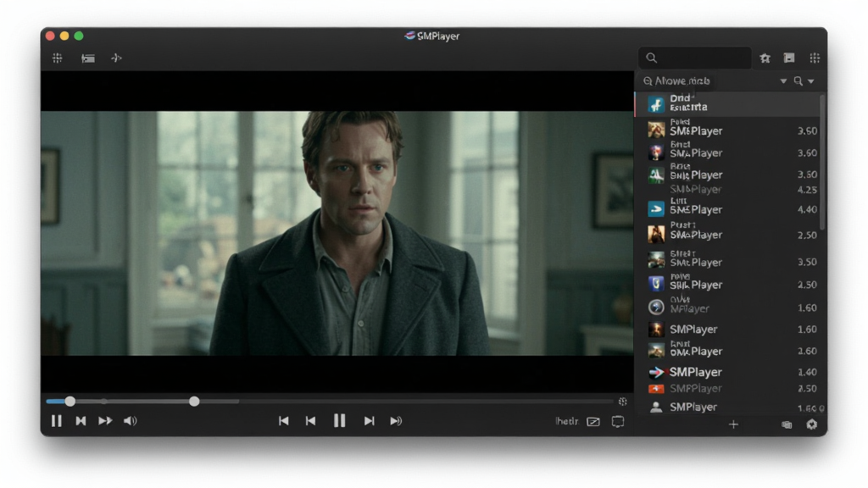Pause playback with the large centre pause button

(339, 421)
